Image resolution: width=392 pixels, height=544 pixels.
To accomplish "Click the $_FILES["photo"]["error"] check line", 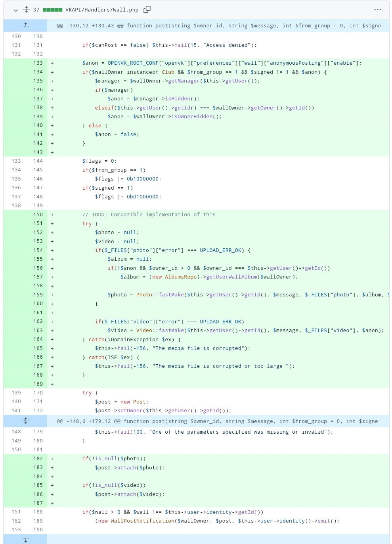I will tap(172, 250).
